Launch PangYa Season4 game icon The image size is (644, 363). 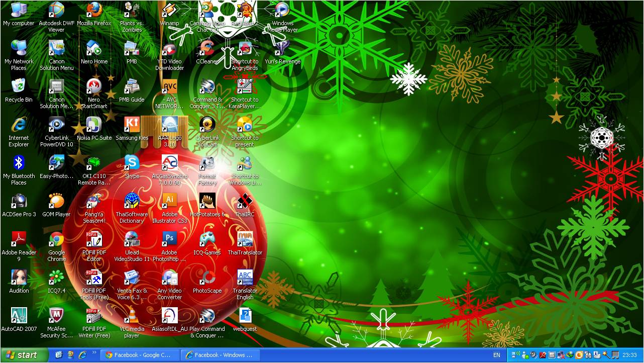[x=94, y=208]
